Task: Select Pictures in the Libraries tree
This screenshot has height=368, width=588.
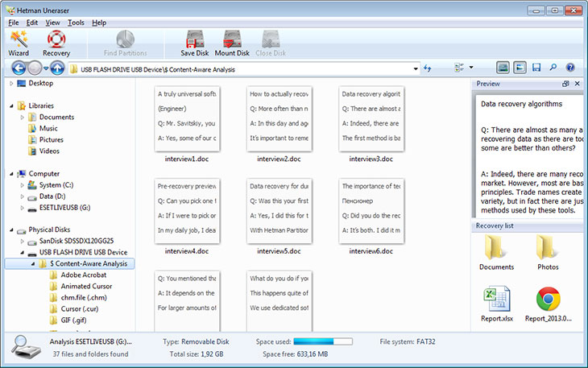Action: [51, 140]
